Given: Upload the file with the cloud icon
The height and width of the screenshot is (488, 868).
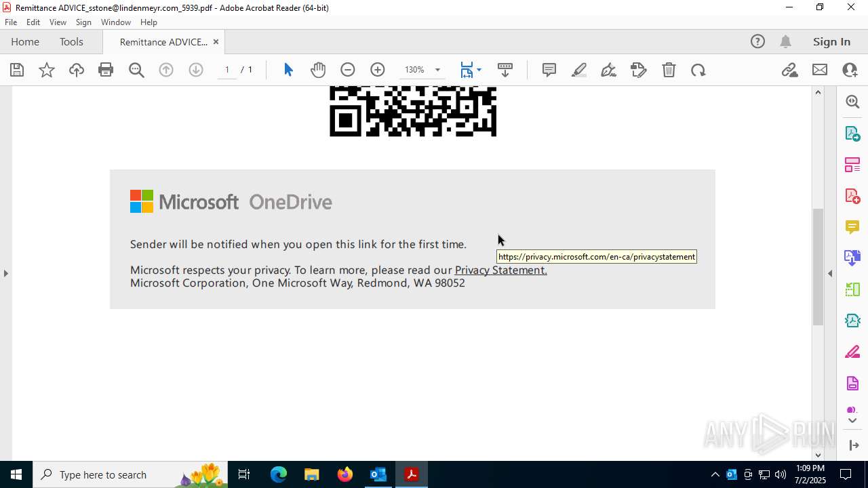Looking at the screenshot, I should pyautogui.click(x=77, y=70).
